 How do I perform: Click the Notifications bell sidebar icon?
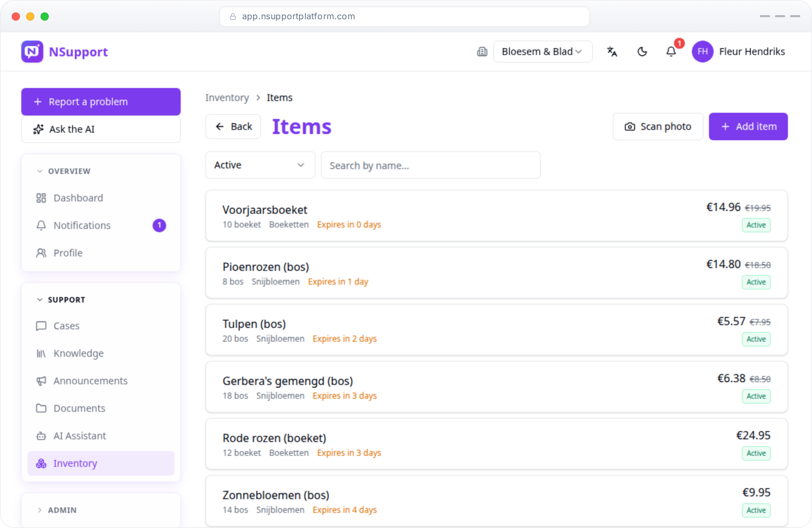pyautogui.click(x=41, y=225)
